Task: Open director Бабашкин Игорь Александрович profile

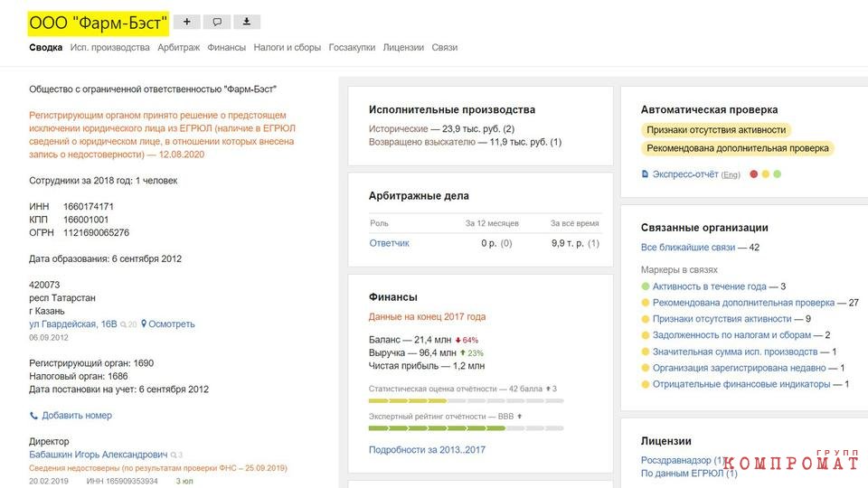Action: [x=98, y=455]
